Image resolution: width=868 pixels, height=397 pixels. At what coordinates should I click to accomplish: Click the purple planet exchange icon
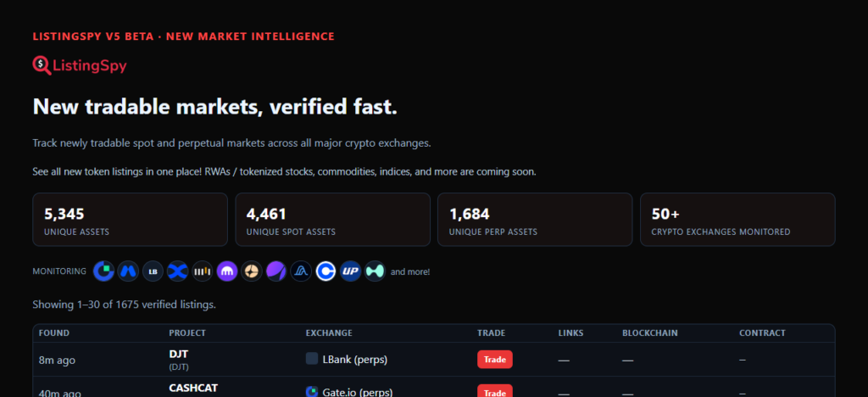pos(276,271)
